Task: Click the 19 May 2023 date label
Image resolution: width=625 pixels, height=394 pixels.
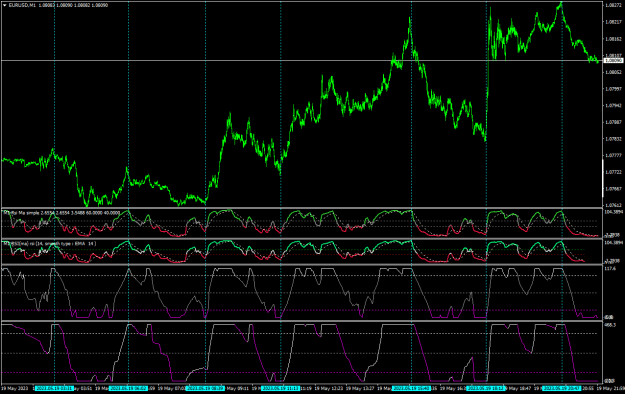Action: [x=15, y=388]
